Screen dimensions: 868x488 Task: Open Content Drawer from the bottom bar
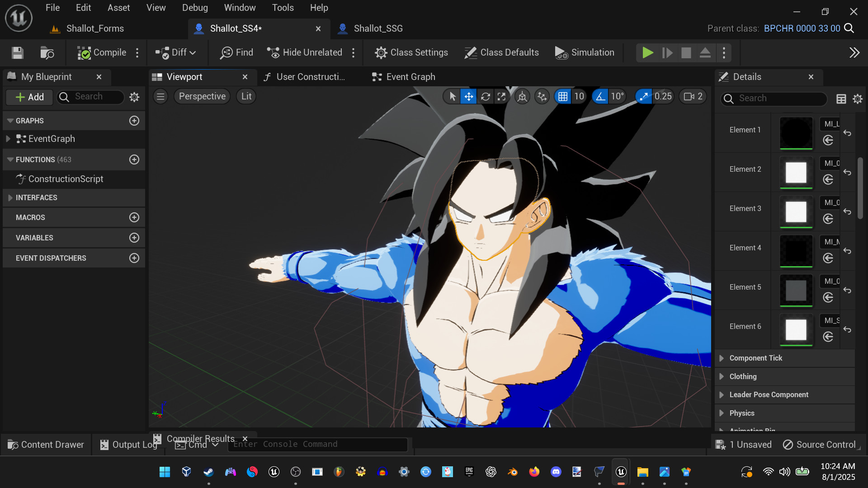tap(45, 445)
